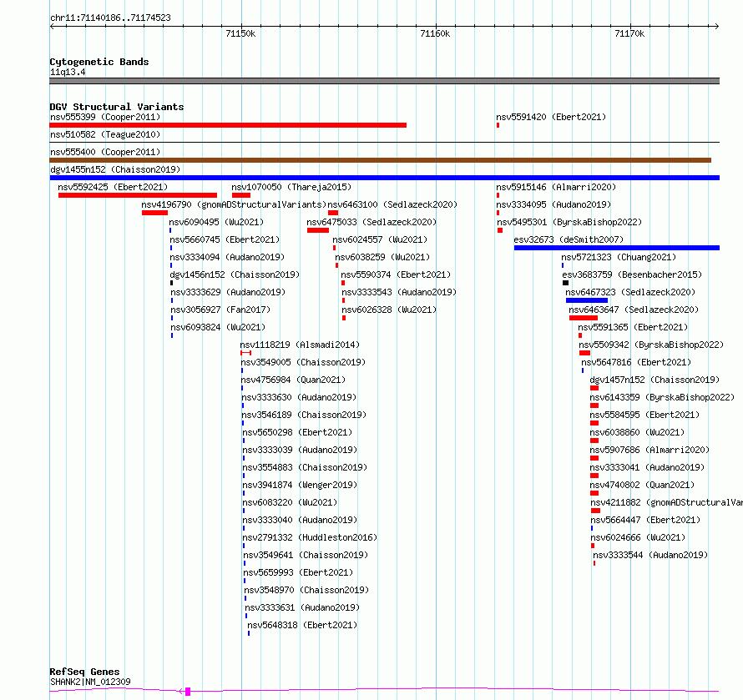Click nsv6475033 (Sedlazeck2020) label

(x=372, y=222)
